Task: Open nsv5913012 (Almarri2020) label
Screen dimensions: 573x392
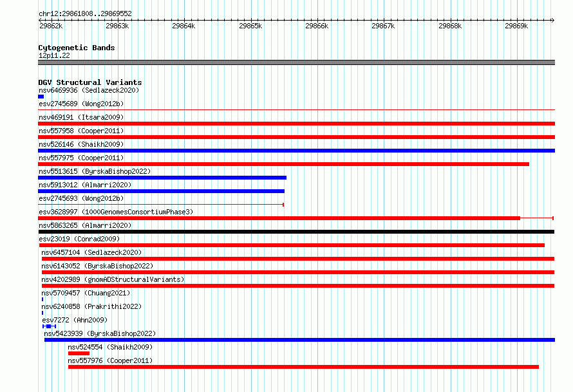Action: click(x=85, y=185)
